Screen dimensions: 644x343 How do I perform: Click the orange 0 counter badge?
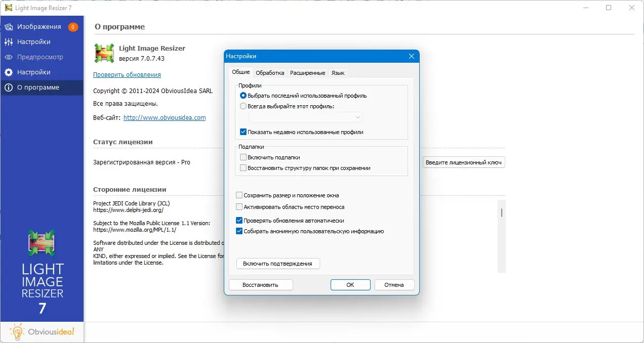coord(73,27)
